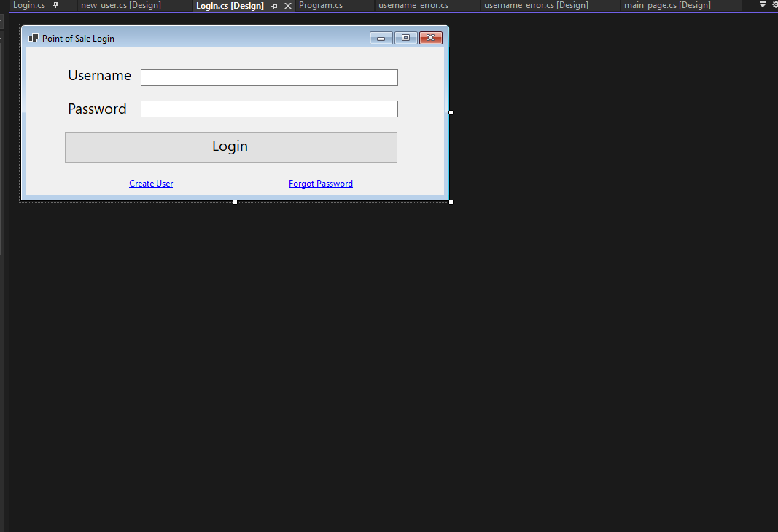
Task: Click the form icon in Point of Sale title bar
Action: click(34, 38)
